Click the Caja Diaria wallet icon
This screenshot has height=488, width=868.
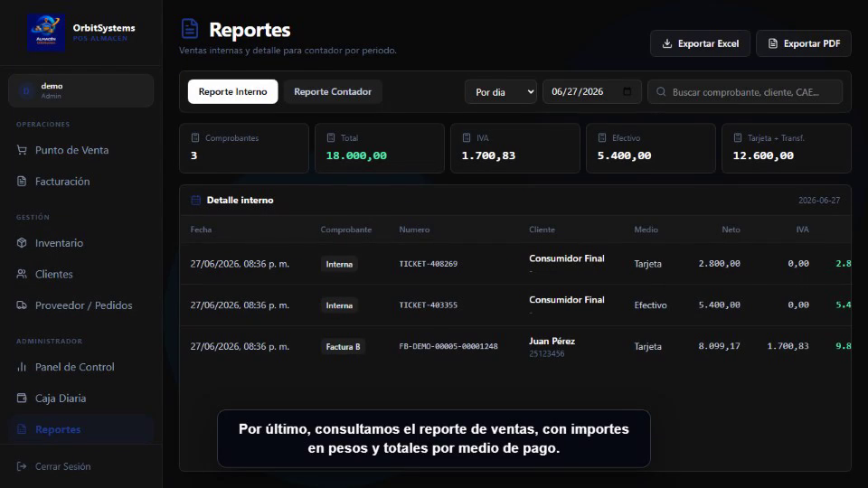[22, 398]
